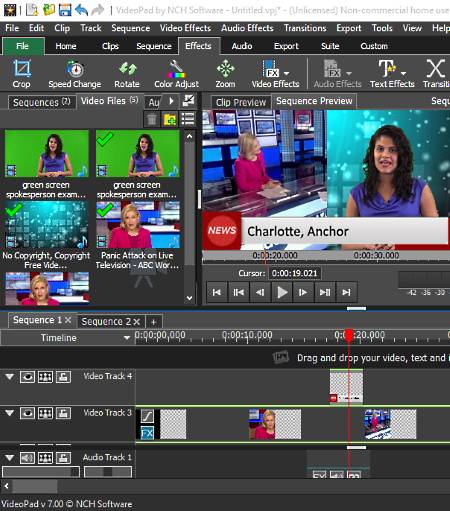This screenshot has height=511, width=450.
Task: Collapse Audio Track 1
Action: [10, 458]
